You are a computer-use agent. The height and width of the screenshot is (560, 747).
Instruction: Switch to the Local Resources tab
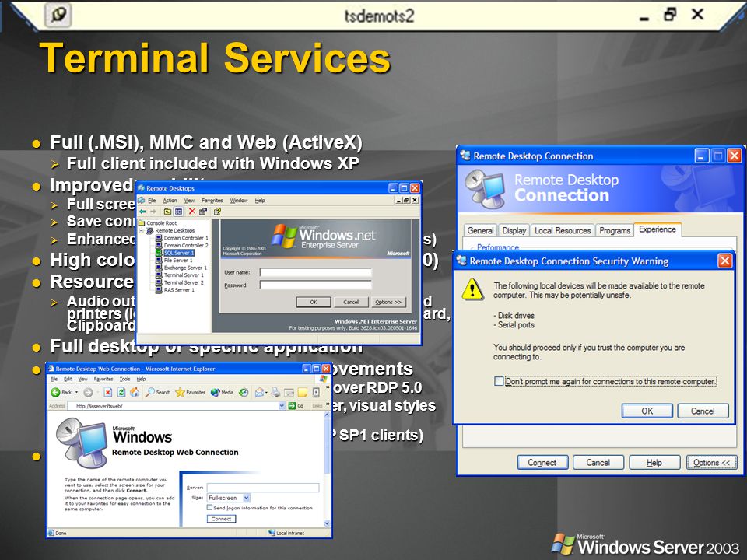(563, 230)
